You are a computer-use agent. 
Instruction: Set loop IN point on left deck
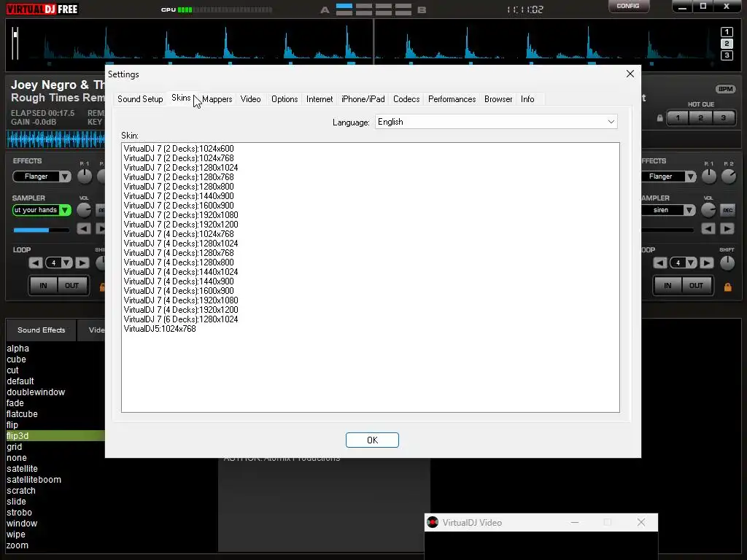[43, 286]
